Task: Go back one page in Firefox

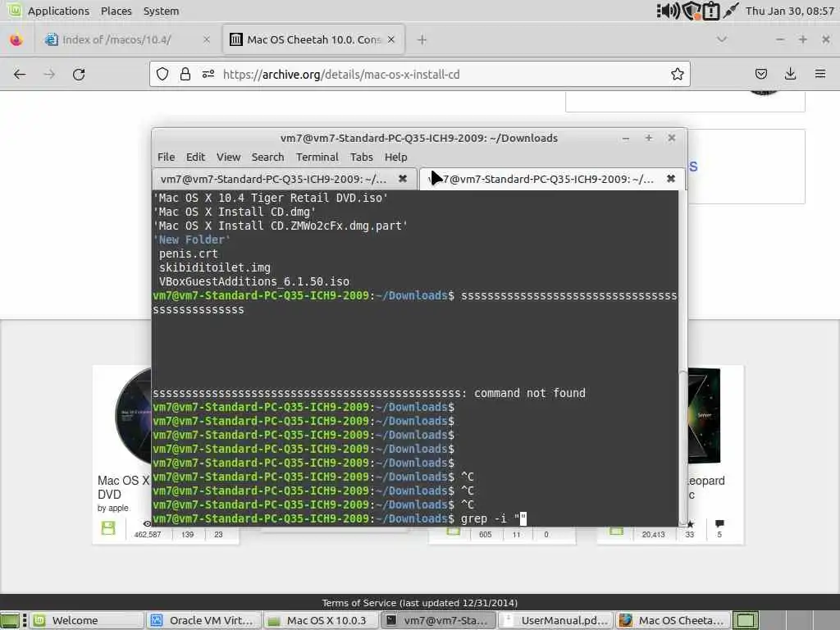Action: [x=20, y=75]
